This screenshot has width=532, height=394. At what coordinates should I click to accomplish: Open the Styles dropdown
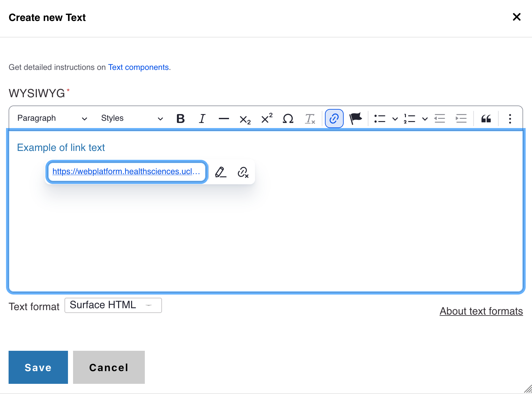(132, 119)
